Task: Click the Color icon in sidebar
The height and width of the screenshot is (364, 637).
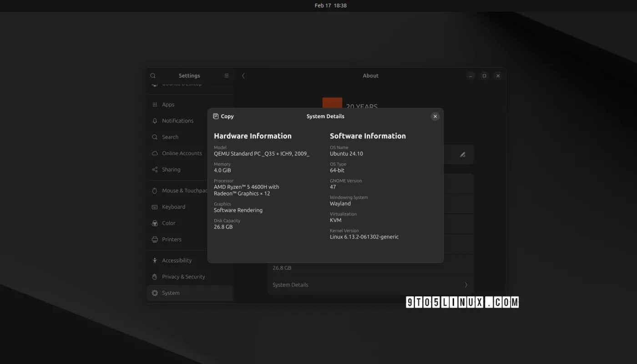Action: (155, 223)
